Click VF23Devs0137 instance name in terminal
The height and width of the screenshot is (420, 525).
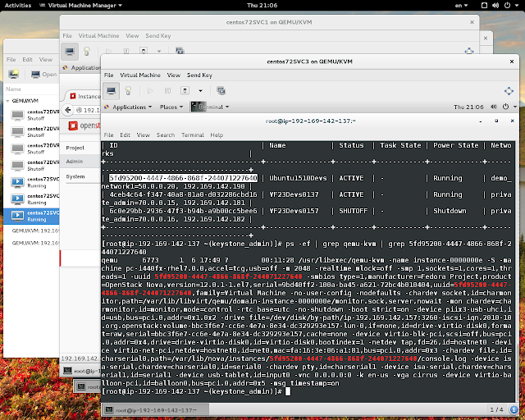tap(294, 194)
